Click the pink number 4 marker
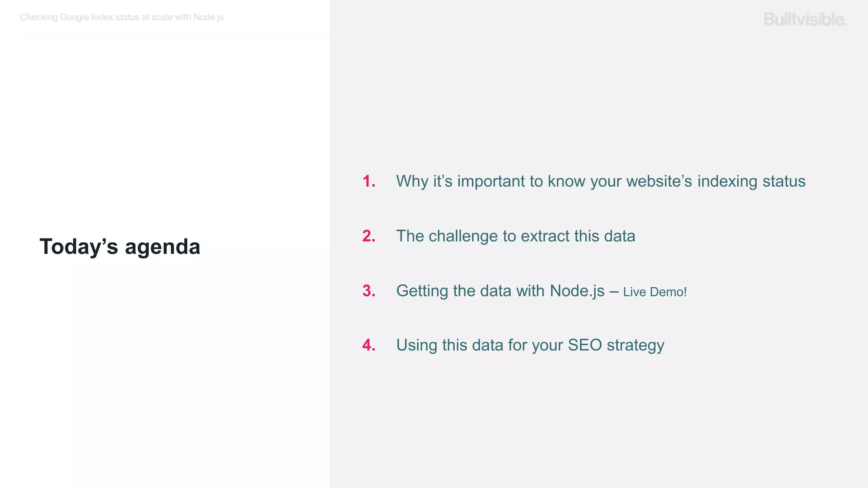Viewport: 868px width, 488px height. coord(369,345)
